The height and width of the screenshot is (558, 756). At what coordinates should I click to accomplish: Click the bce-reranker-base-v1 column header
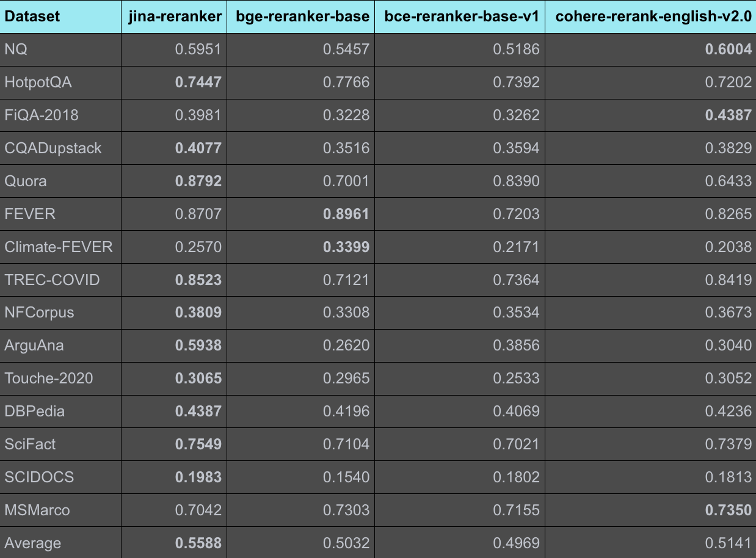pos(462,16)
